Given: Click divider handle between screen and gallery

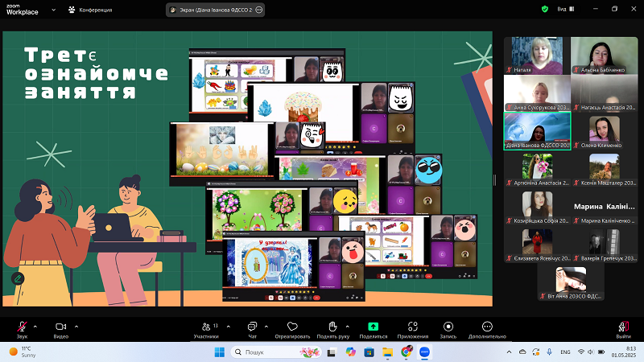Looking at the screenshot, I should [x=494, y=179].
